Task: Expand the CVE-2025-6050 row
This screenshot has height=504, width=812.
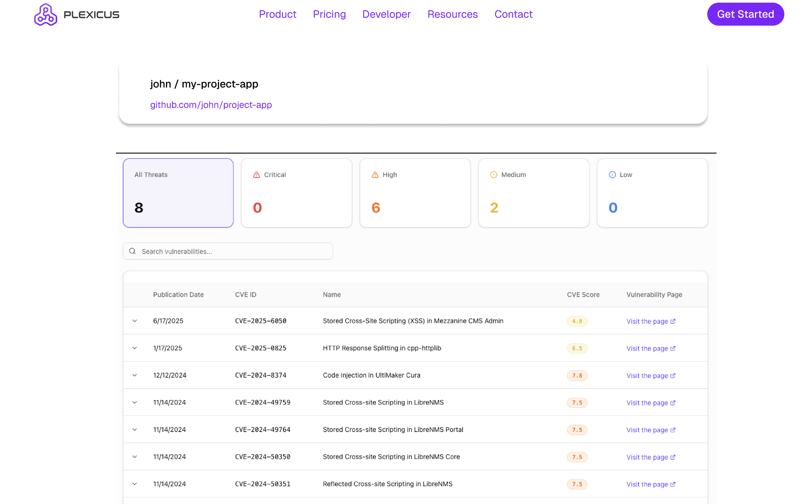Action: (x=135, y=321)
